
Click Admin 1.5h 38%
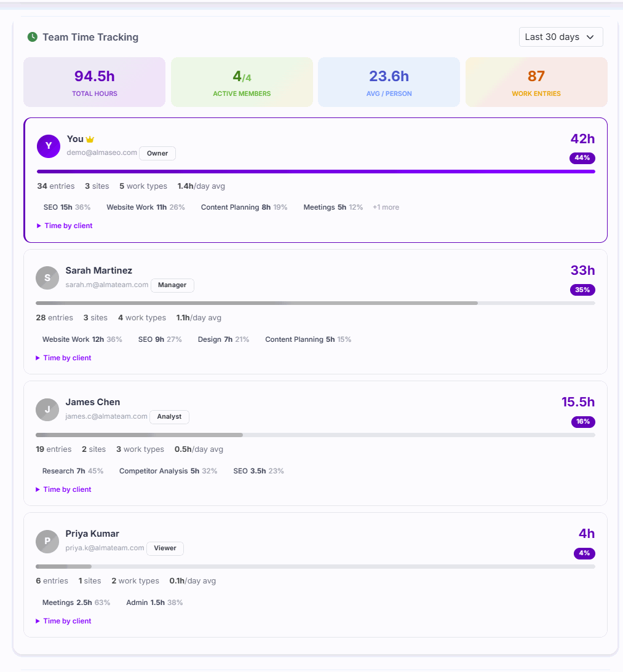tap(154, 603)
